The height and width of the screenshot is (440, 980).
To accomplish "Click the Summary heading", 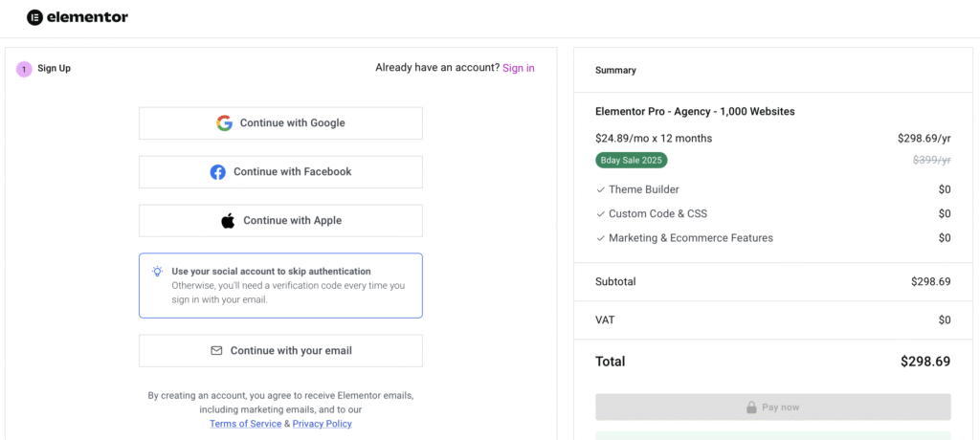I will click(615, 71).
